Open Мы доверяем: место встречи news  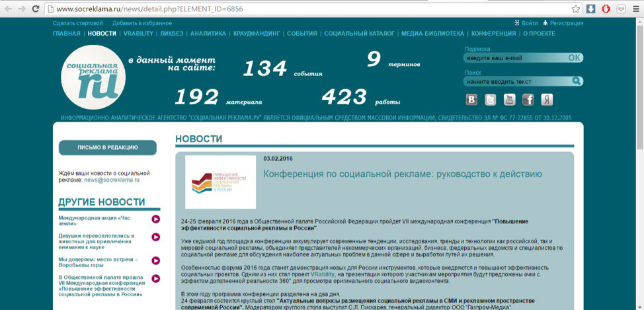(x=98, y=262)
